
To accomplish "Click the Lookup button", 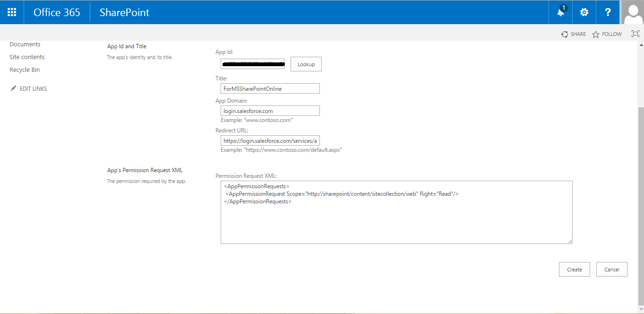I will click(306, 64).
